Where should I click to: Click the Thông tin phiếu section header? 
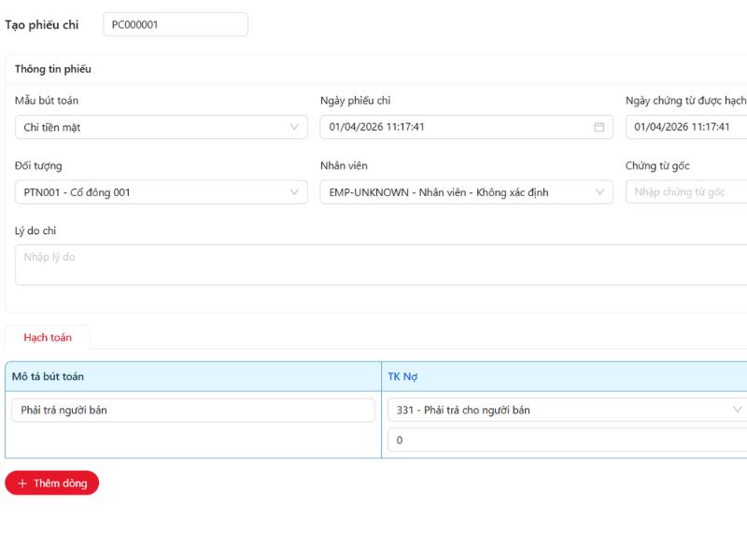[x=53, y=69]
